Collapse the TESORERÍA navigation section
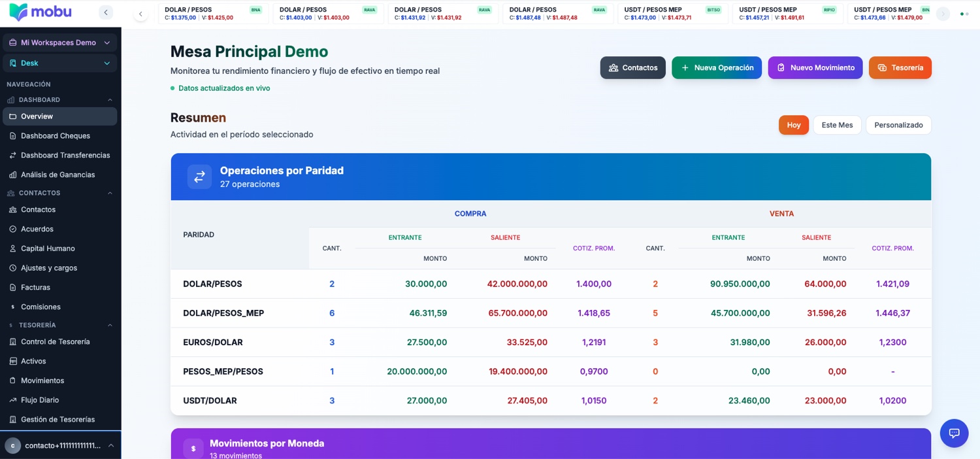This screenshot has width=980, height=459. tap(110, 325)
